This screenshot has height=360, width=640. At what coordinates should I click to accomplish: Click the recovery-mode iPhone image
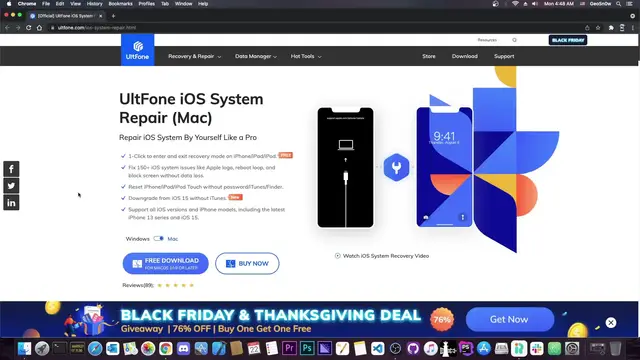point(345,167)
